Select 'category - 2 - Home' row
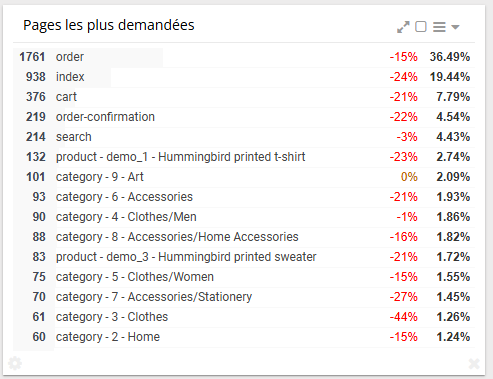 tap(244, 337)
